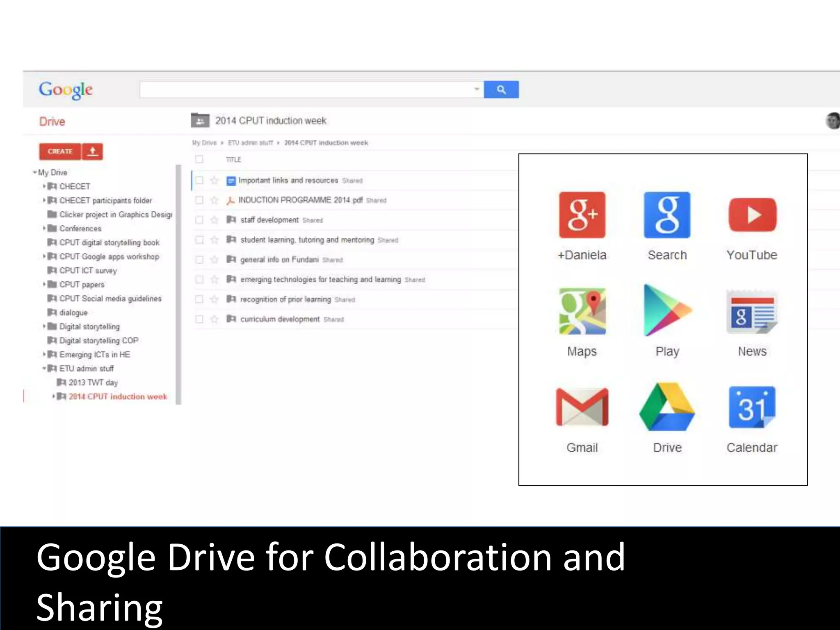Screen dimensions: 840x630
Task: Open the Gmail app icon
Action: coord(582,407)
